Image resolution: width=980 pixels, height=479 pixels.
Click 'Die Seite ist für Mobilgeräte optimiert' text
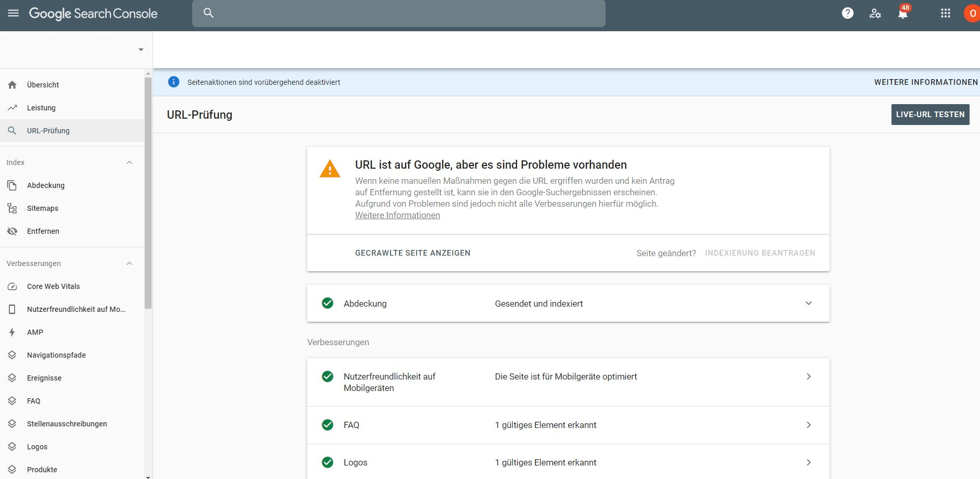pos(566,376)
